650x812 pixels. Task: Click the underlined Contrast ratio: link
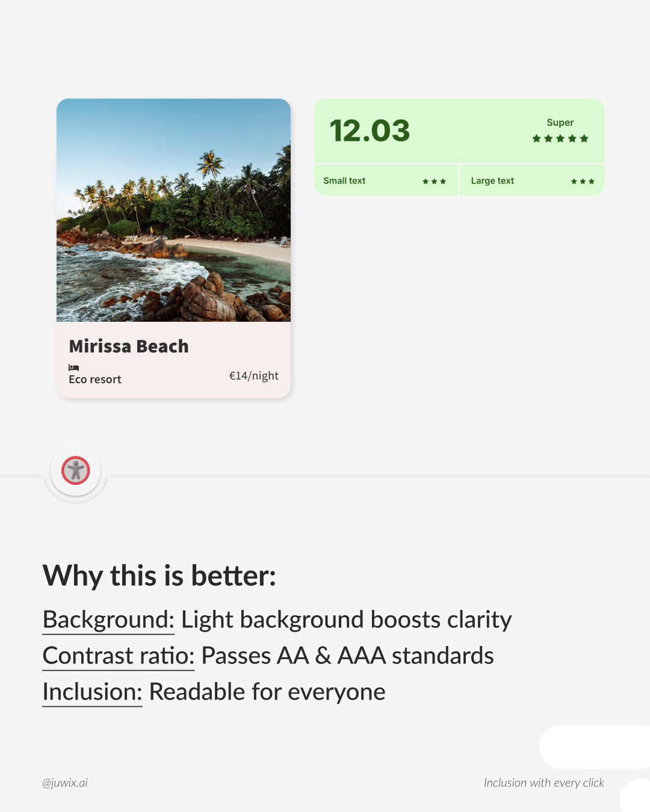point(119,656)
